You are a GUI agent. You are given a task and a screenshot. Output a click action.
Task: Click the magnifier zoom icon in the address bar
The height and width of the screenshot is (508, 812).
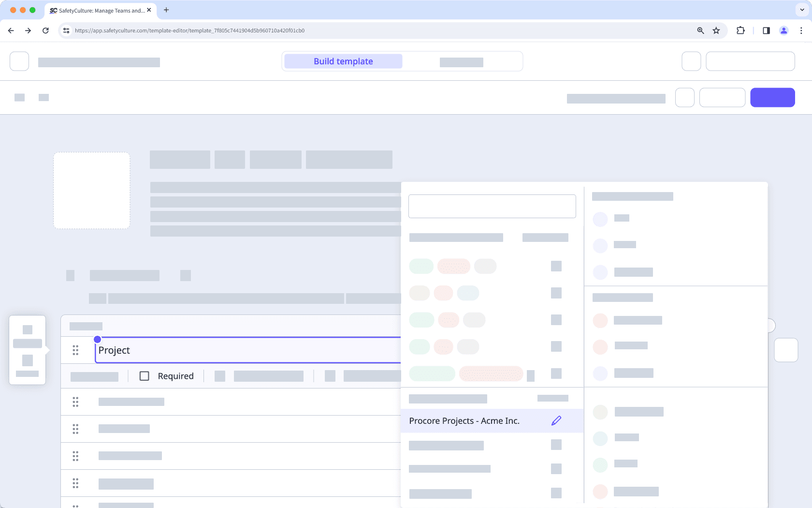[x=700, y=30]
